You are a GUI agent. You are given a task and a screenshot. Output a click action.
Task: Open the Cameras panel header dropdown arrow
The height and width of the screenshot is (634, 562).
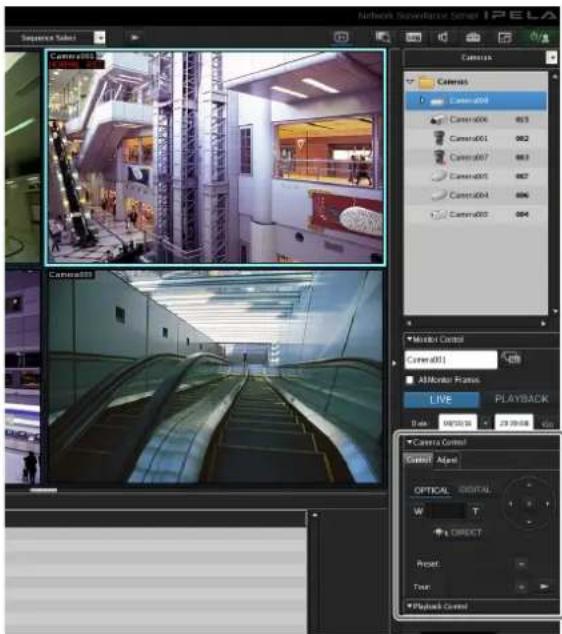551,58
